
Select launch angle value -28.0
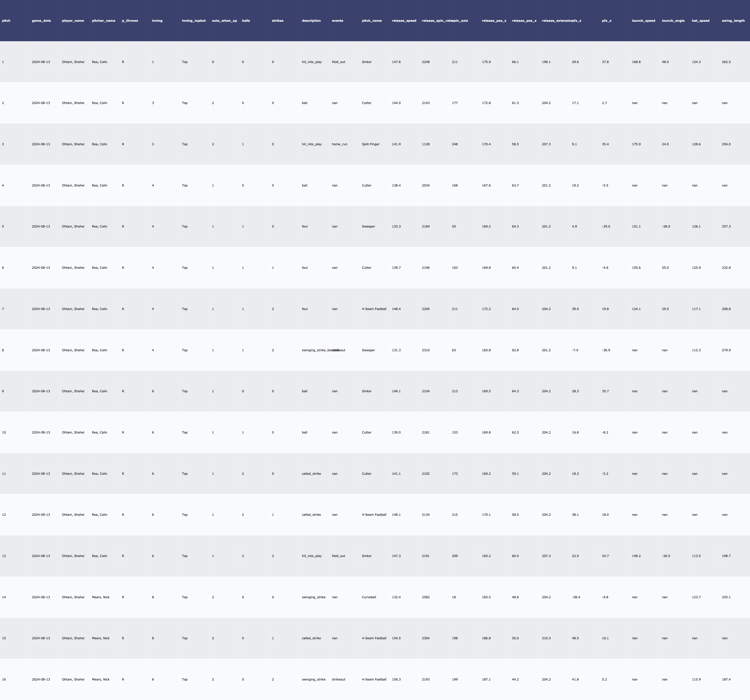point(666,226)
